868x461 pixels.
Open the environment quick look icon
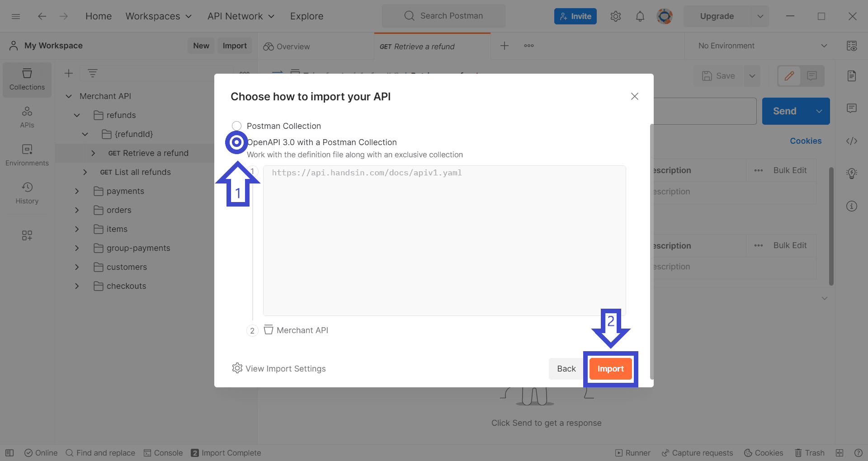[x=852, y=46]
